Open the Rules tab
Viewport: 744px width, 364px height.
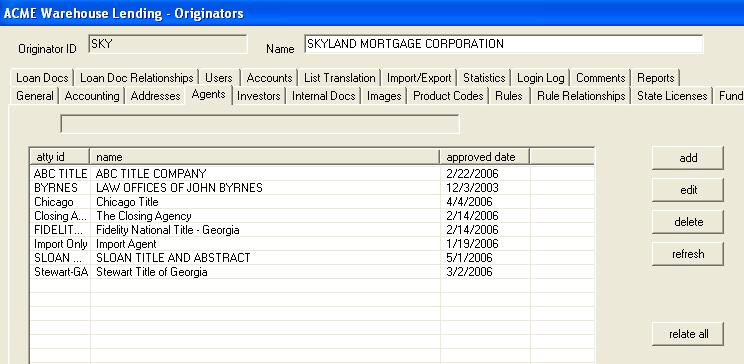pos(509,96)
